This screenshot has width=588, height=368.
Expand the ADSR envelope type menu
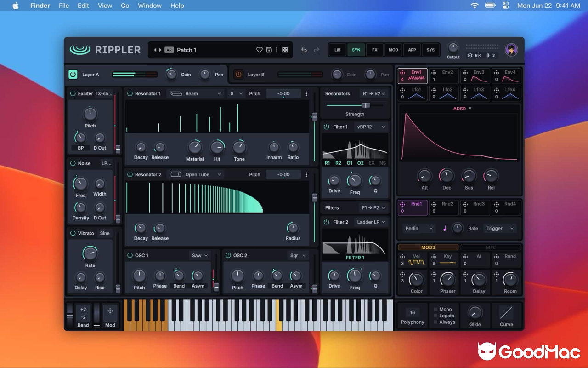[463, 109]
